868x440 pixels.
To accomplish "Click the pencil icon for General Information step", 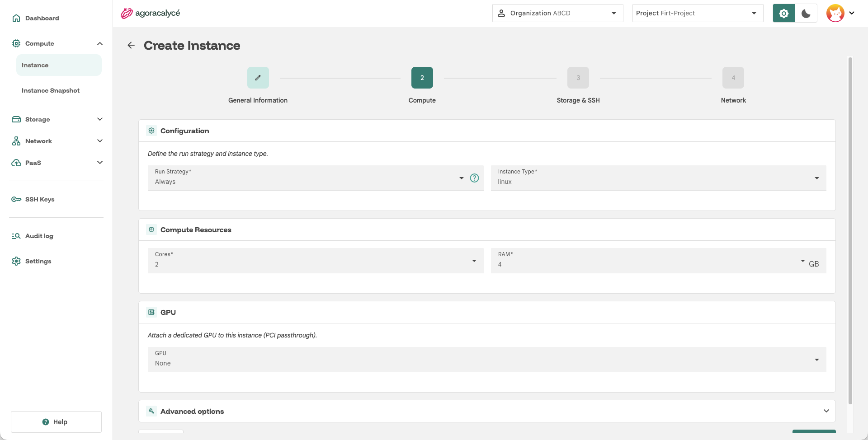I will 258,78.
